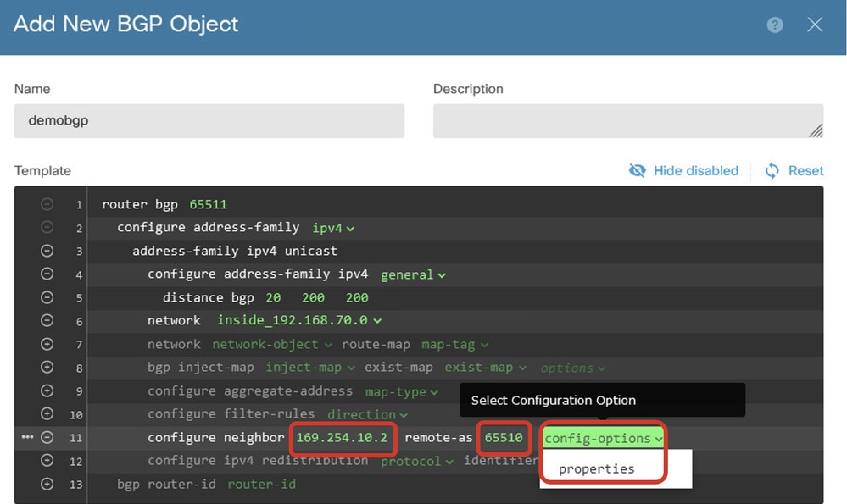Edit the AS number 65511
This screenshot has width=847, height=504.
(x=208, y=204)
